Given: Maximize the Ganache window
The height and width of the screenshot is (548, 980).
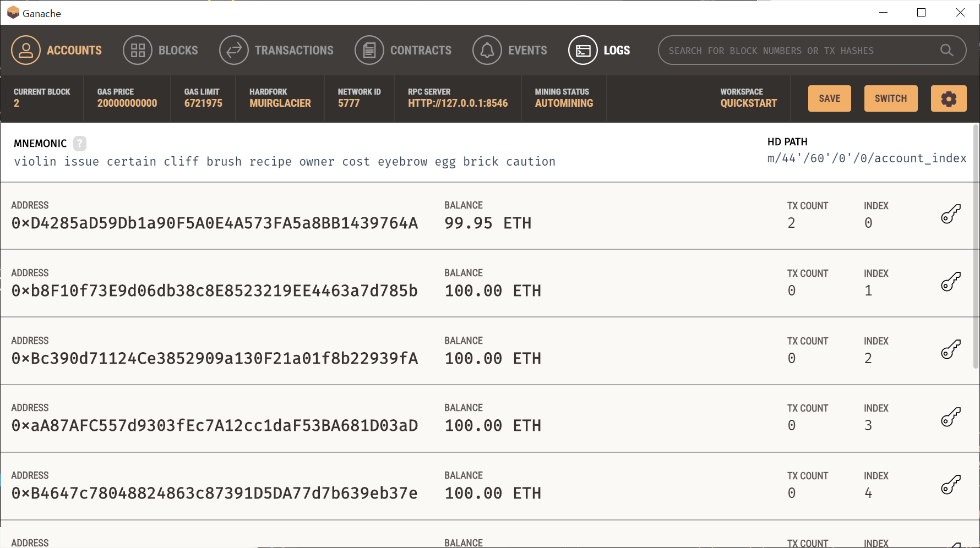Looking at the screenshot, I should click(x=921, y=12).
